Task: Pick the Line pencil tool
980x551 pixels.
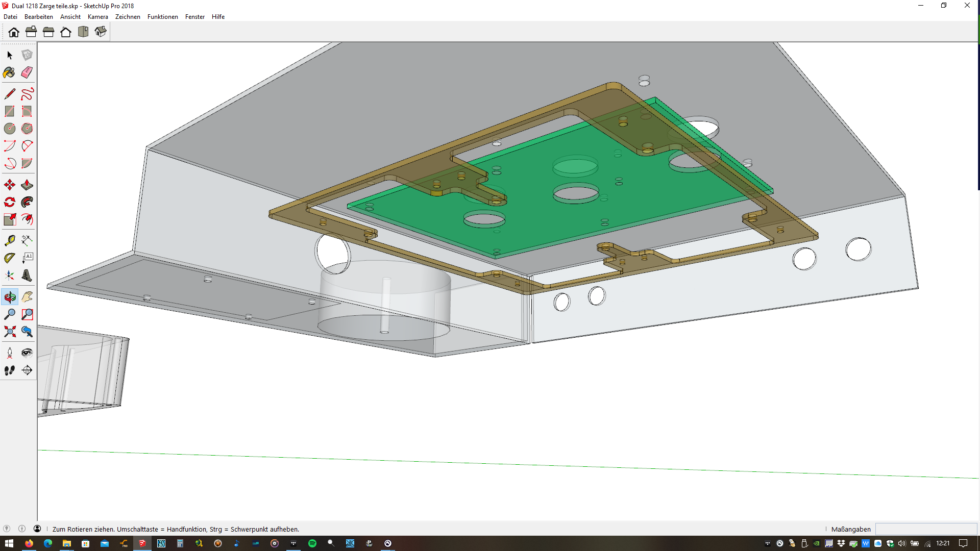Action: pos(9,94)
